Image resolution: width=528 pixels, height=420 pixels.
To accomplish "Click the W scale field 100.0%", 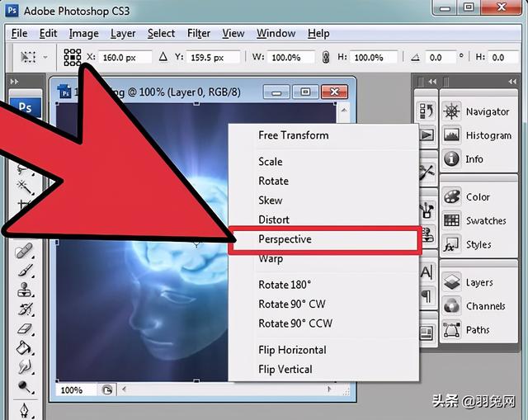I will pyautogui.click(x=291, y=57).
